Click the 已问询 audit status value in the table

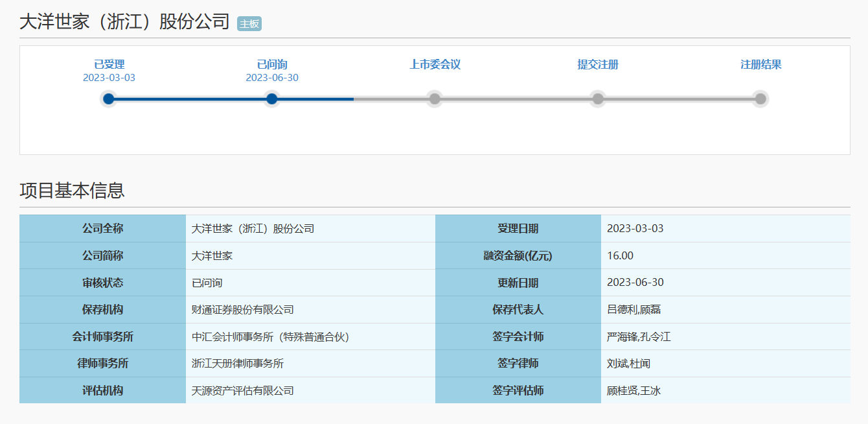[x=207, y=283]
